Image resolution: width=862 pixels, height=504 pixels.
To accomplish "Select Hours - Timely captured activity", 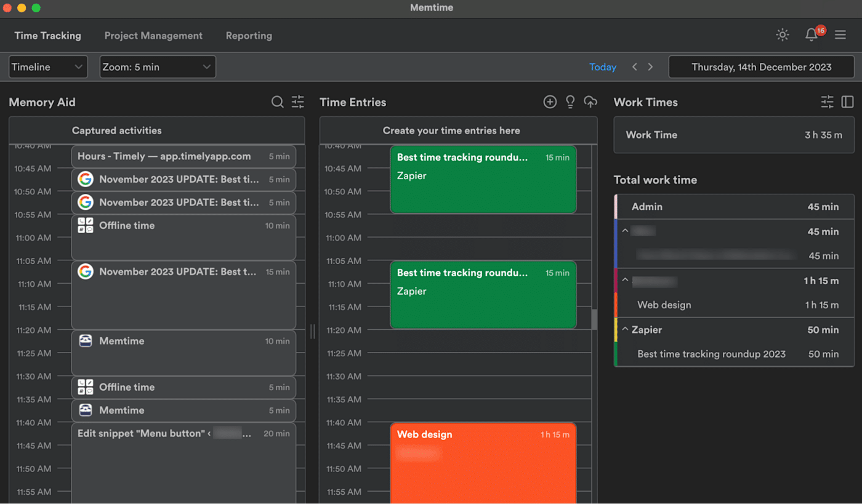I will (x=183, y=156).
